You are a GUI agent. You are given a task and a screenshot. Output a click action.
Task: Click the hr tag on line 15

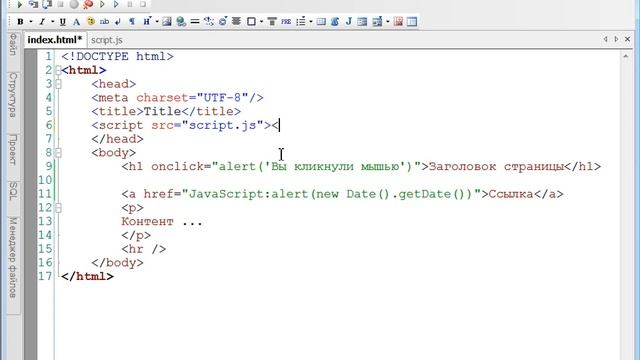pyautogui.click(x=144, y=249)
